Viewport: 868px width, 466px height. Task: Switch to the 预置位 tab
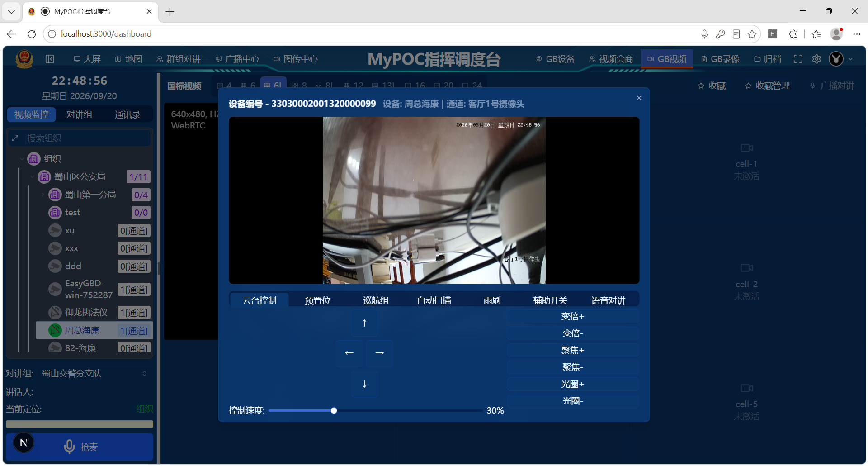(x=317, y=300)
